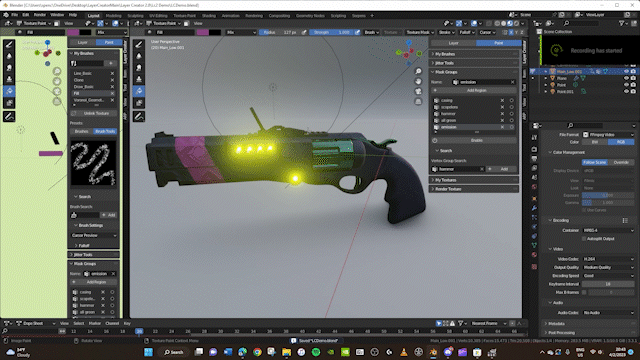Screen dimensions: 640x360
Task: Hide Main_Low.001 using its eye icon
Action: coord(626,71)
